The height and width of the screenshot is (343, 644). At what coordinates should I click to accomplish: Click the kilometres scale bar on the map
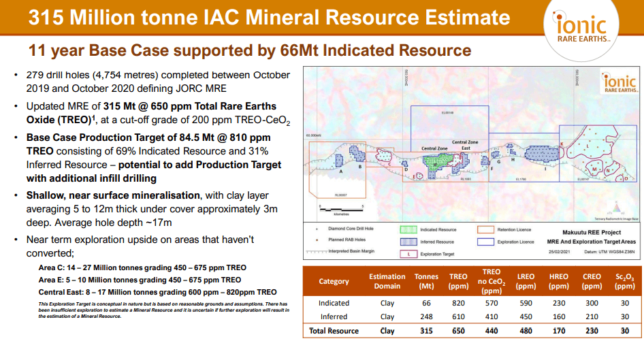tap(342, 209)
